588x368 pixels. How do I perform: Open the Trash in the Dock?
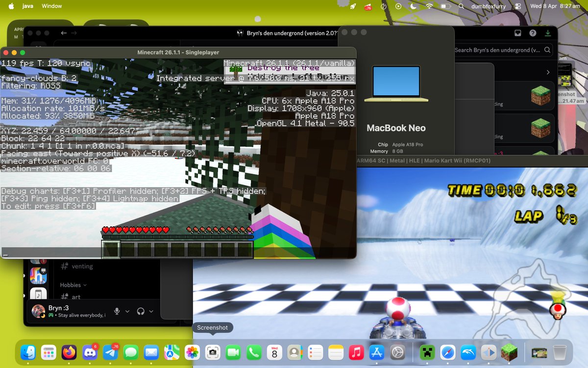(560, 352)
